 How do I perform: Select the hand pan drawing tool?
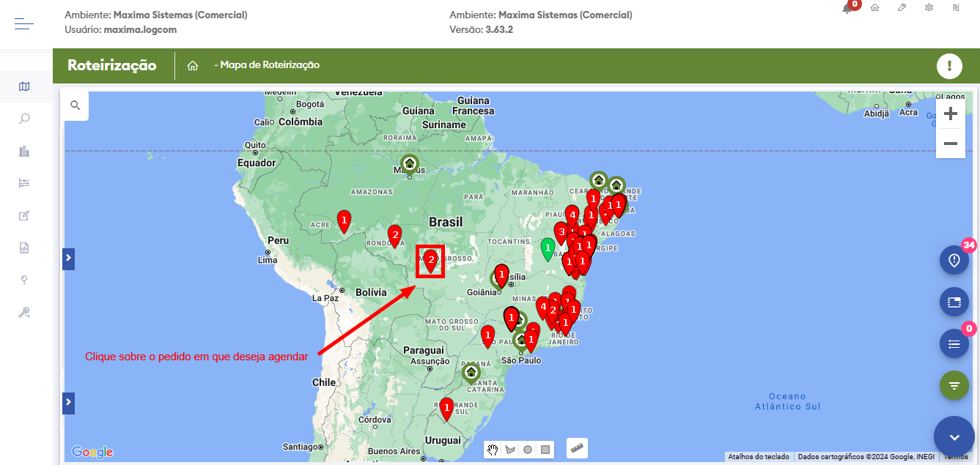click(x=493, y=450)
